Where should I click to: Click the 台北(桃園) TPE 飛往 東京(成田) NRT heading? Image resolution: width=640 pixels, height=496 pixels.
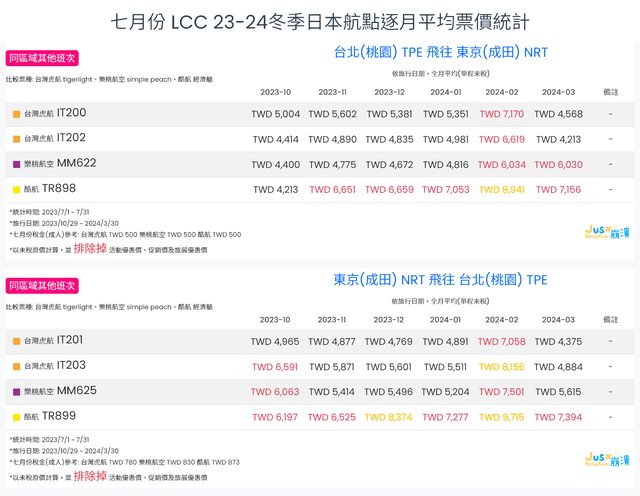(440, 51)
